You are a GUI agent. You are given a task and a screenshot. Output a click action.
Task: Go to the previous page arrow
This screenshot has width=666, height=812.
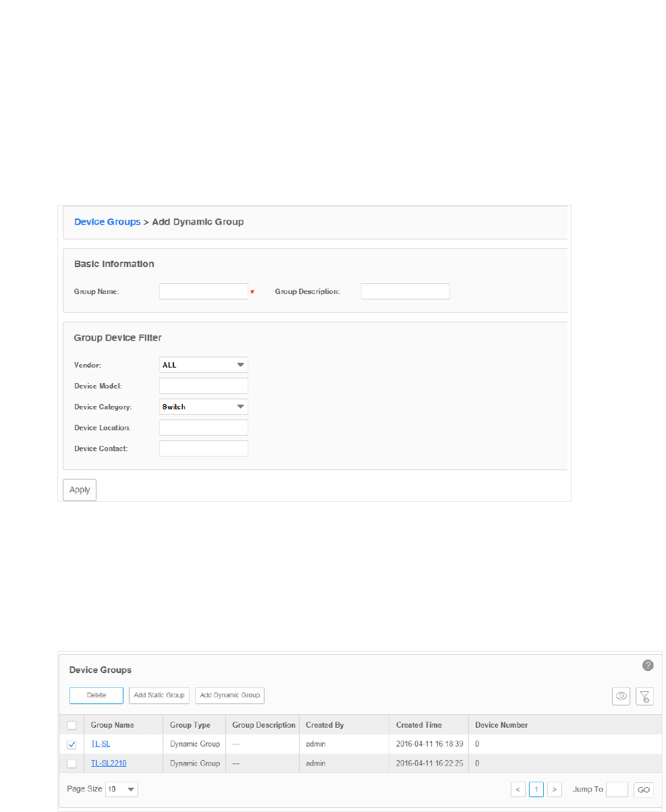coord(518,789)
